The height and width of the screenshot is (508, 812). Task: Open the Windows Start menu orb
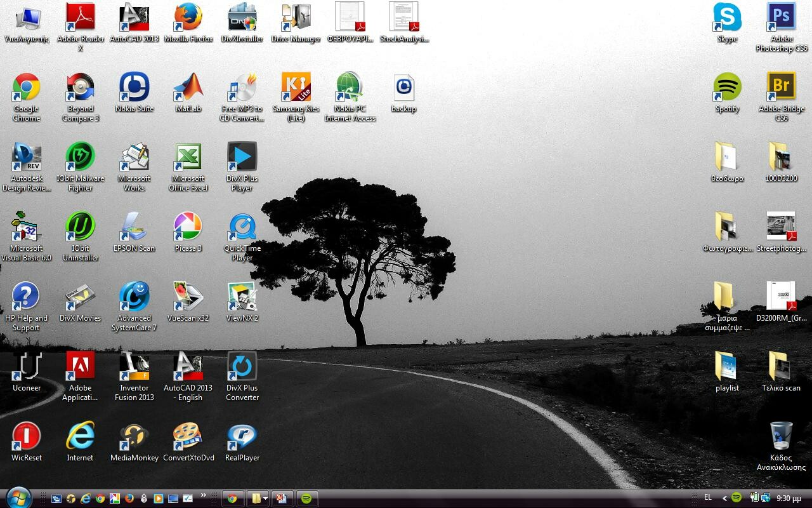click(x=18, y=498)
